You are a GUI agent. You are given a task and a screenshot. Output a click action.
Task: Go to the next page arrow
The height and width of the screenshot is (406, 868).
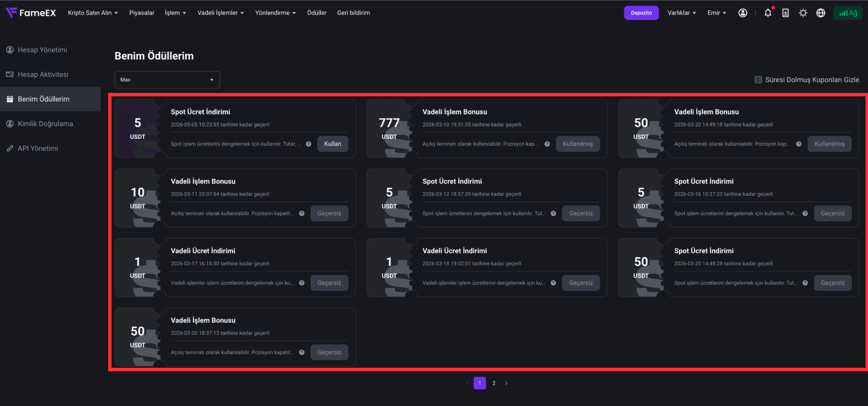pyautogui.click(x=506, y=383)
